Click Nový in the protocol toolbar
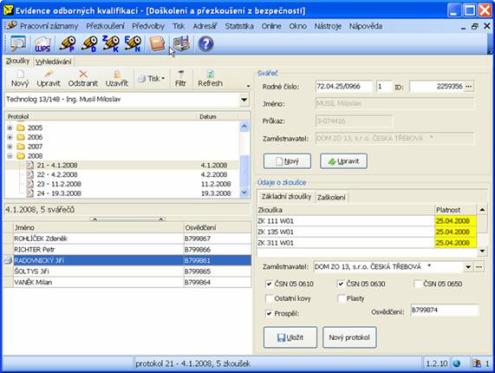The width and height of the screenshot is (495, 373). [x=20, y=79]
